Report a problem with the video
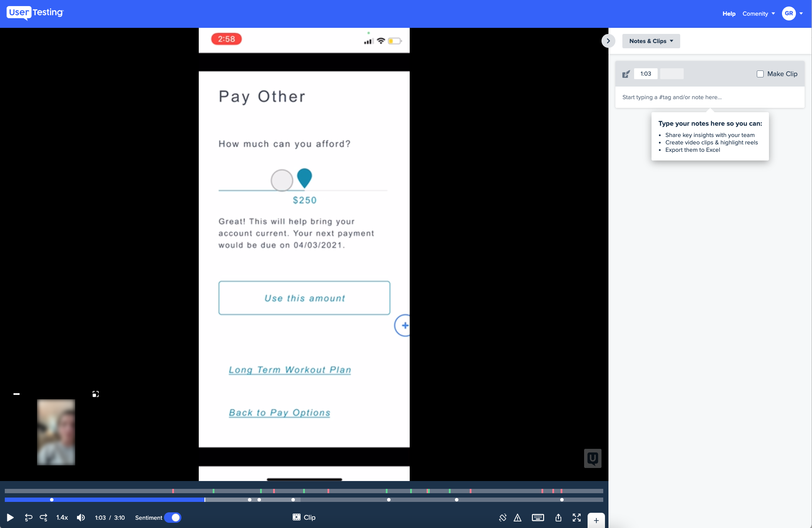Image resolution: width=812 pixels, height=528 pixels. pyautogui.click(x=518, y=518)
